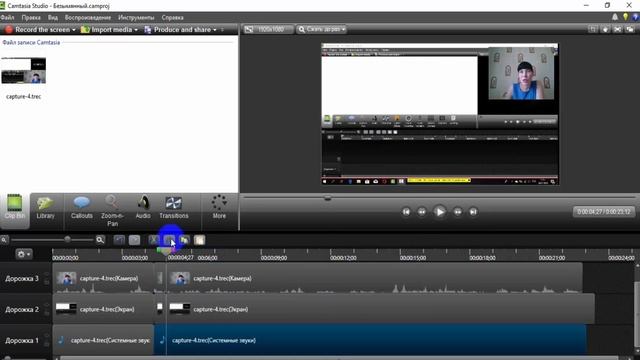Open the Вид menu
640x360 pixels.
pos(53,18)
